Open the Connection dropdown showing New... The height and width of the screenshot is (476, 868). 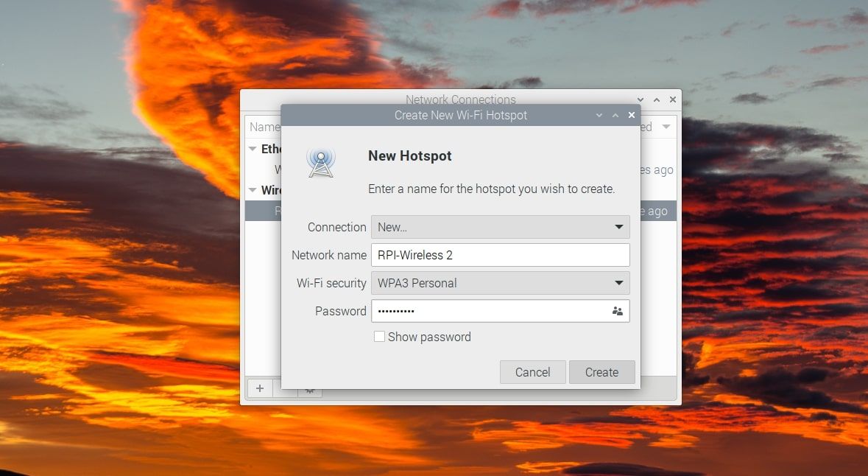[501, 227]
